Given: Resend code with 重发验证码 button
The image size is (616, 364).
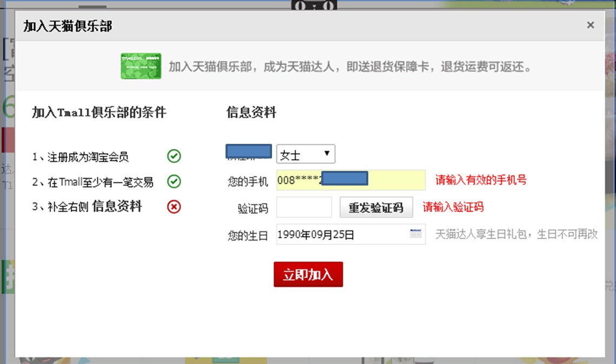Looking at the screenshot, I should 376,207.
